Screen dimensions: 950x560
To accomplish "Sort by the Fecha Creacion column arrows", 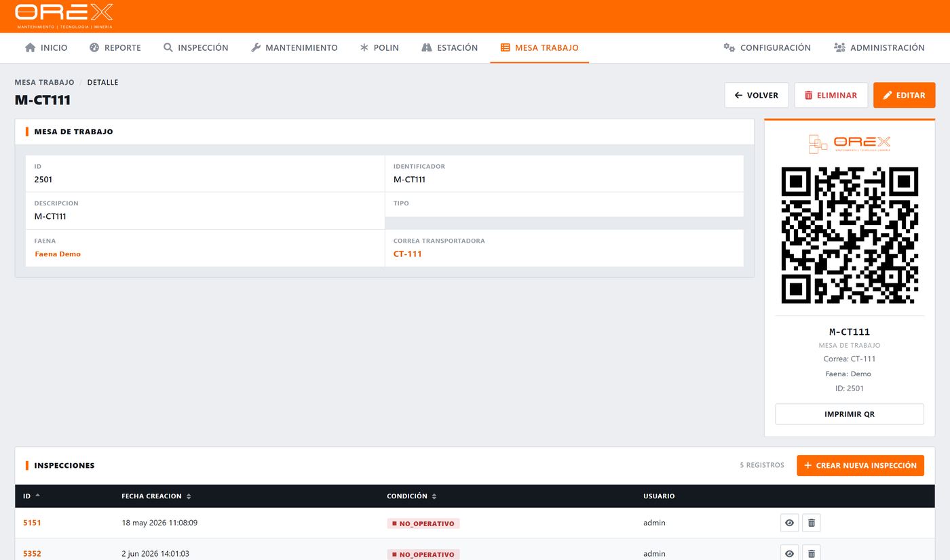I will click(189, 496).
